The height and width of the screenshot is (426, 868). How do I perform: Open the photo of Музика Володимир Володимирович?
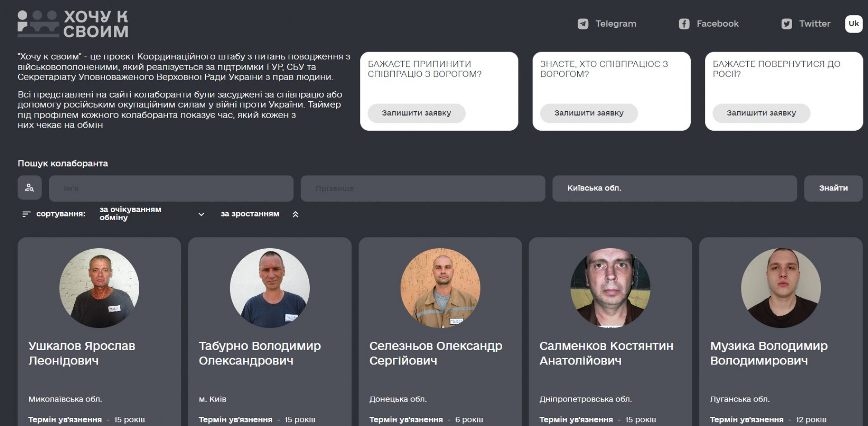(x=781, y=288)
